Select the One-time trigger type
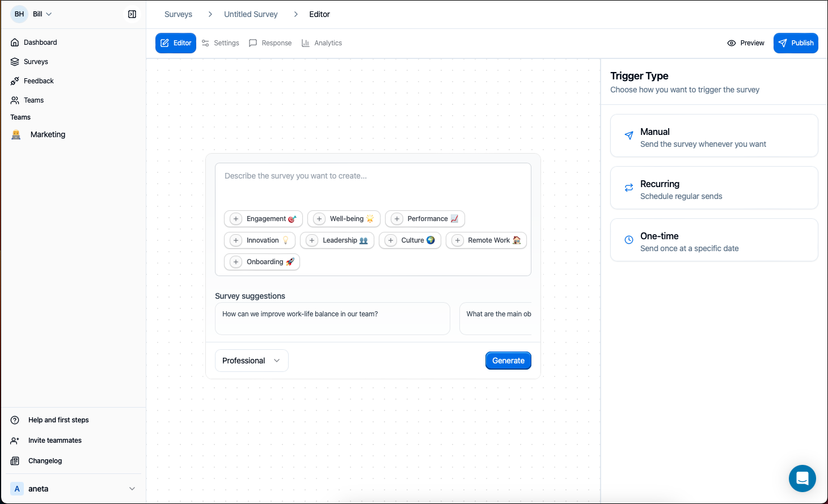Viewport: 828px width, 504px height. coord(713,240)
